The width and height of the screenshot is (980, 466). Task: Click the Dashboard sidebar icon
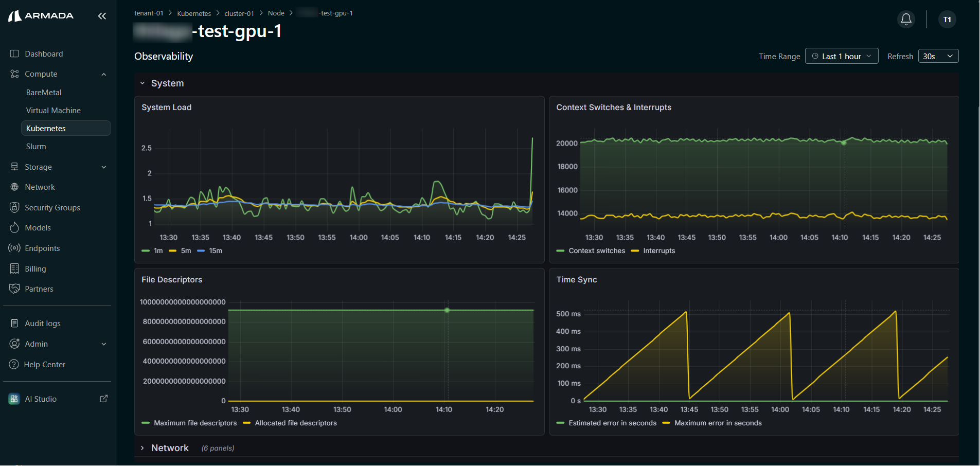coord(14,53)
